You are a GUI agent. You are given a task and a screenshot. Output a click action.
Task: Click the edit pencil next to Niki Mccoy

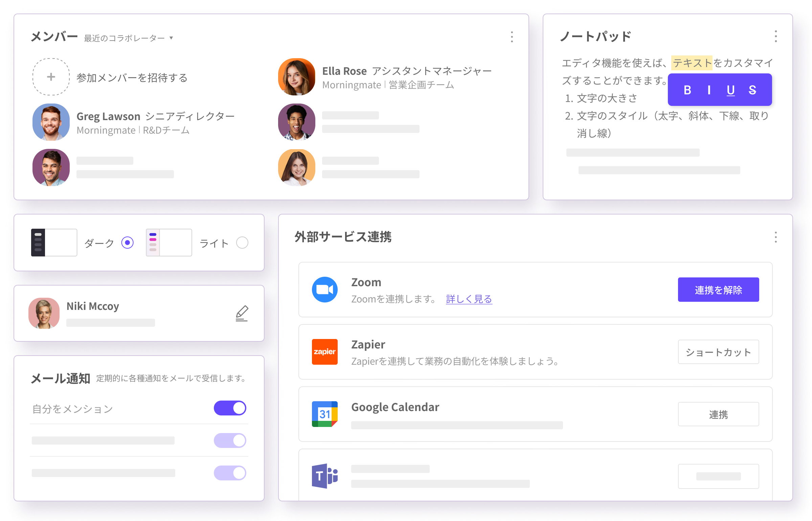pos(242,313)
